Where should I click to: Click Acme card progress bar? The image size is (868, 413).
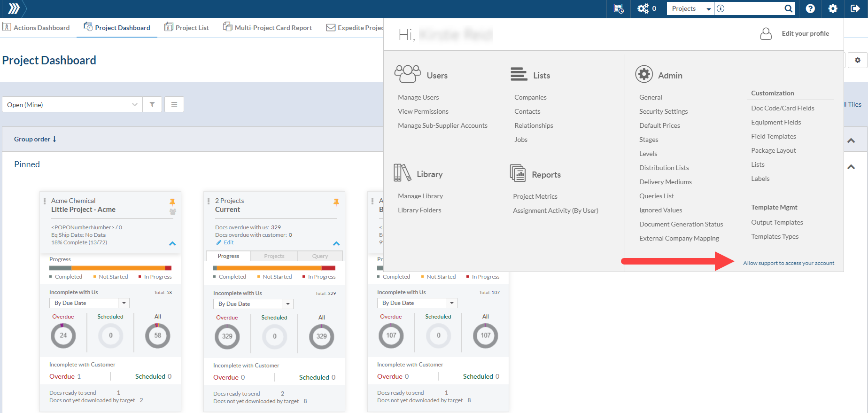(110, 268)
